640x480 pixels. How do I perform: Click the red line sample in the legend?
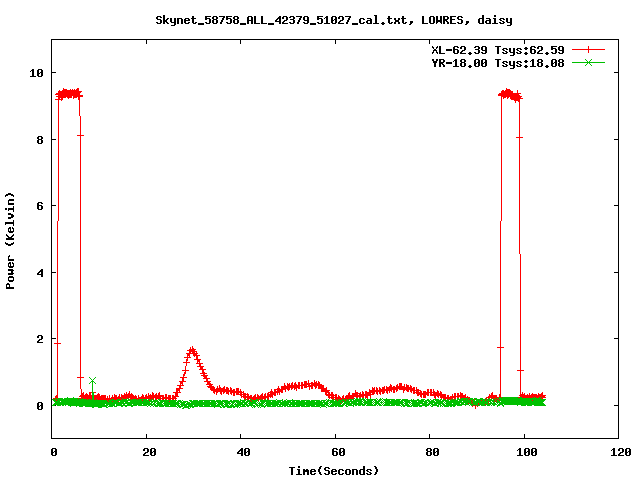[x=588, y=50]
